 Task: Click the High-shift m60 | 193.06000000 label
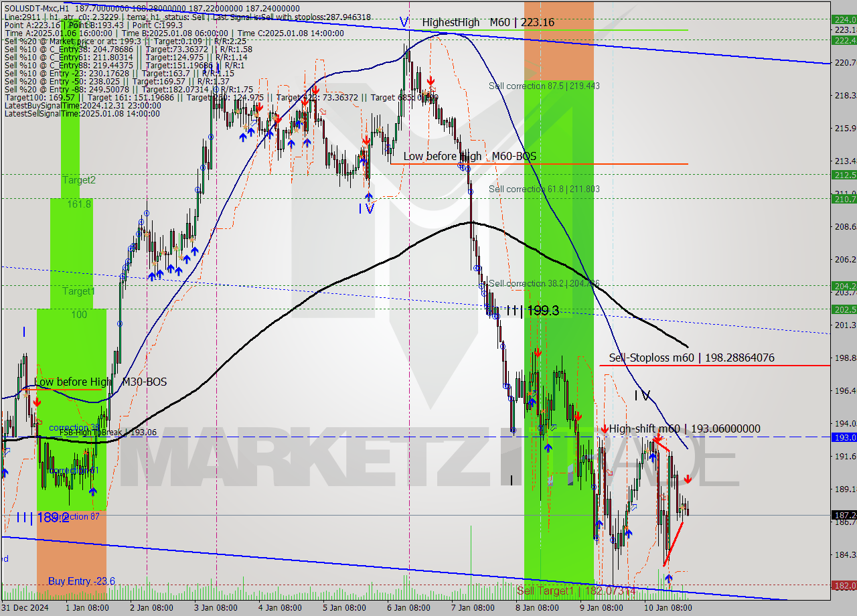pos(684,429)
